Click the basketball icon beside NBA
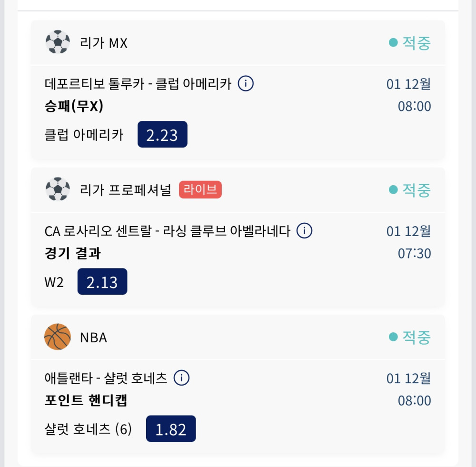 click(58, 337)
